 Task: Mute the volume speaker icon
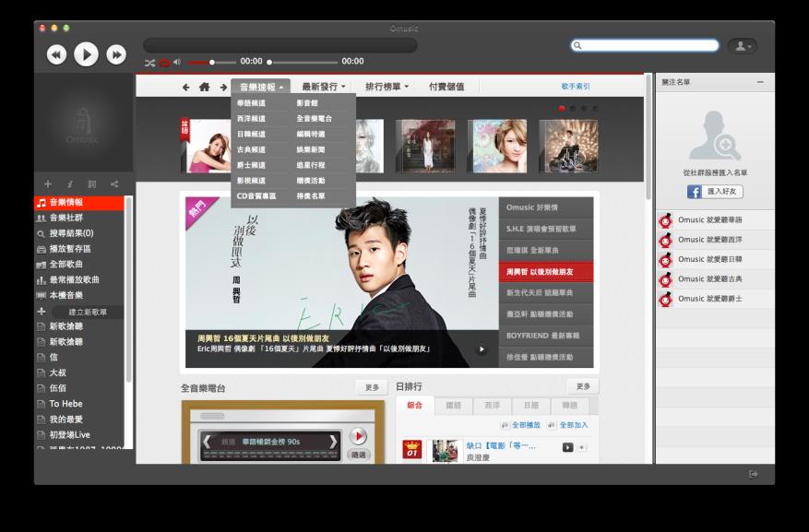(x=177, y=62)
